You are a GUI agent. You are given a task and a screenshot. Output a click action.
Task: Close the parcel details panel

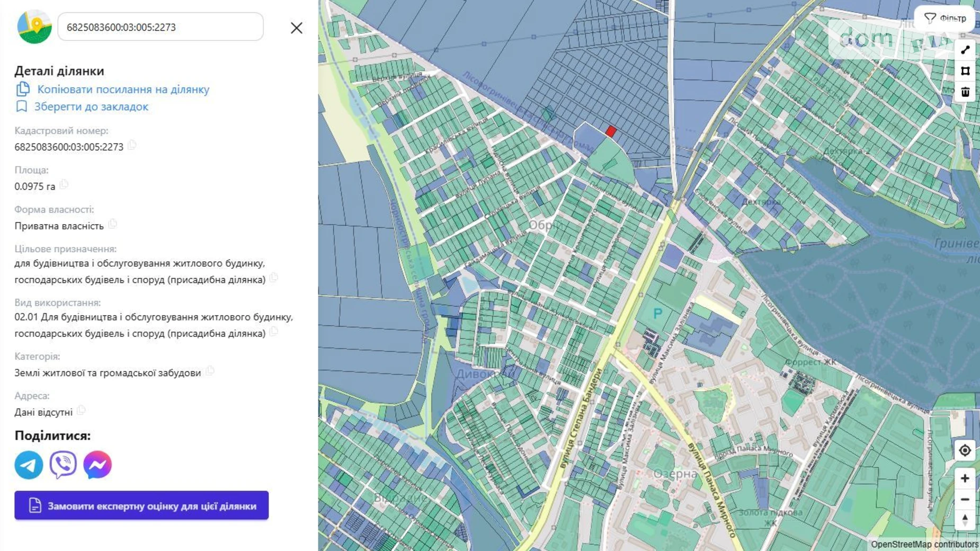[x=296, y=28]
